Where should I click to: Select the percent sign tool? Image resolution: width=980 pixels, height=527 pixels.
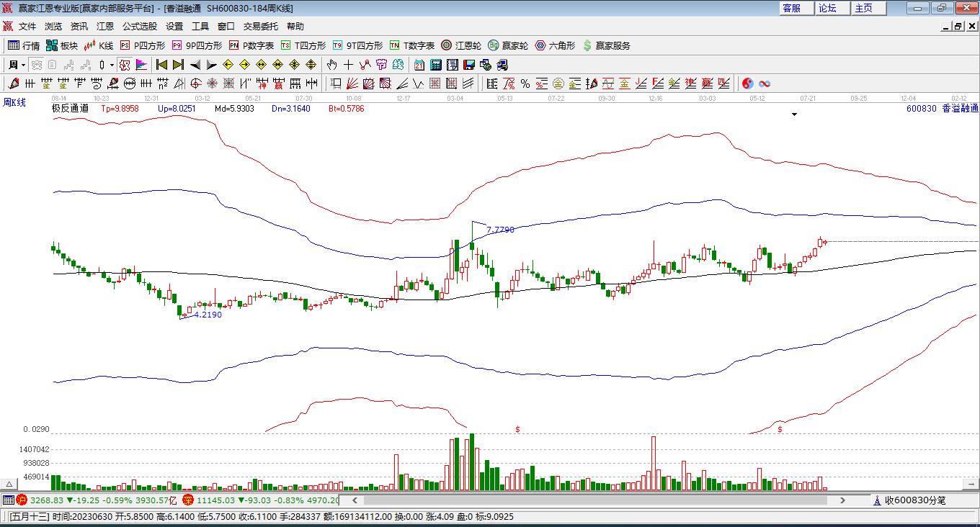[x=525, y=84]
